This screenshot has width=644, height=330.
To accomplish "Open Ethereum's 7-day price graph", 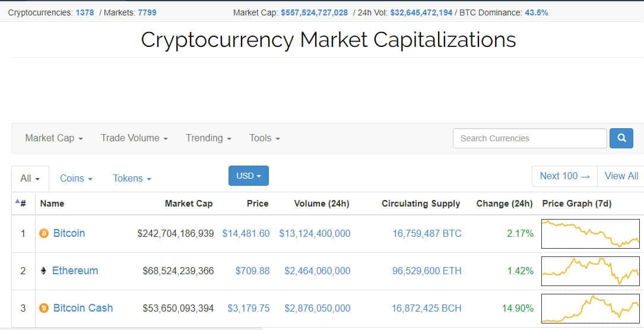I will 591,271.
